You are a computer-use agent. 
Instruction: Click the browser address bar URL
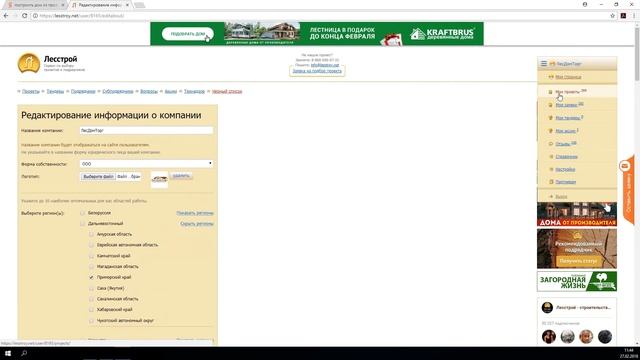coord(82,16)
